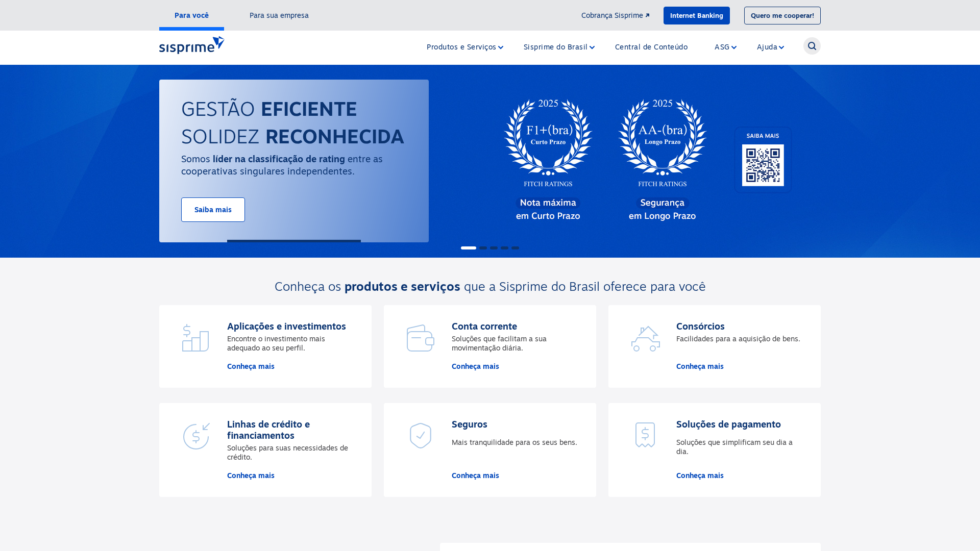Click Linhas de crédito e financiamentos title
This screenshot has width=980, height=551.
point(268,430)
